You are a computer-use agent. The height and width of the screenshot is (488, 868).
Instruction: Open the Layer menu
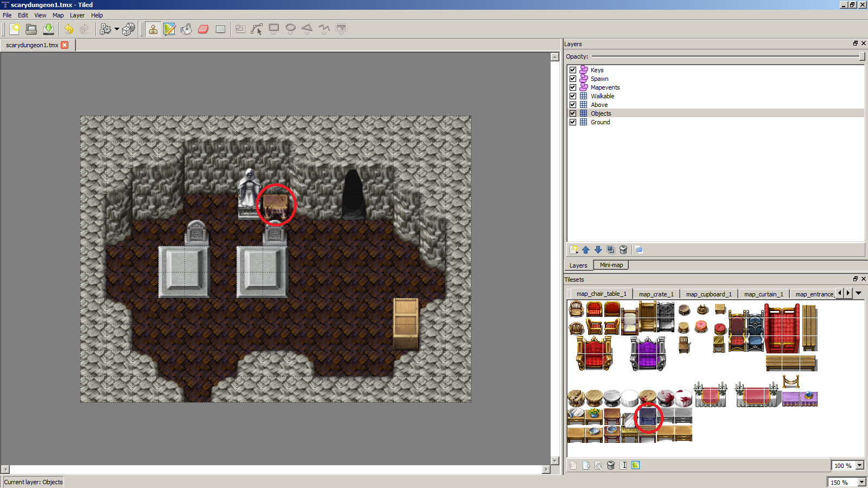77,15
